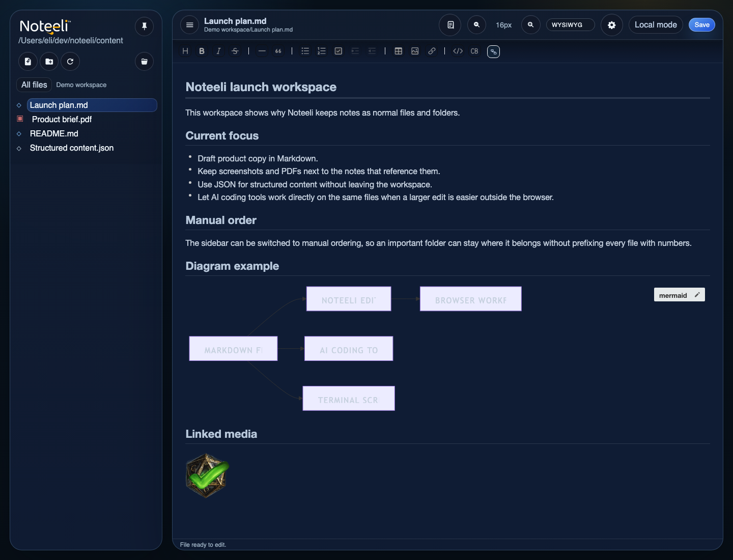This screenshot has width=733, height=560.
Task: Click the Noteeli launch workspace heading
Action: click(x=261, y=87)
